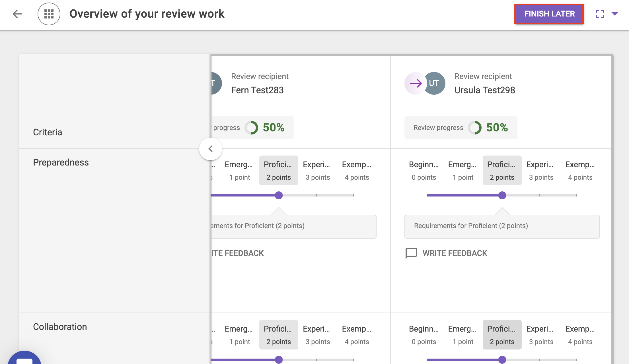Open the chat widget at bottom left
This screenshot has height=364, width=629.
pyautogui.click(x=24, y=359)
